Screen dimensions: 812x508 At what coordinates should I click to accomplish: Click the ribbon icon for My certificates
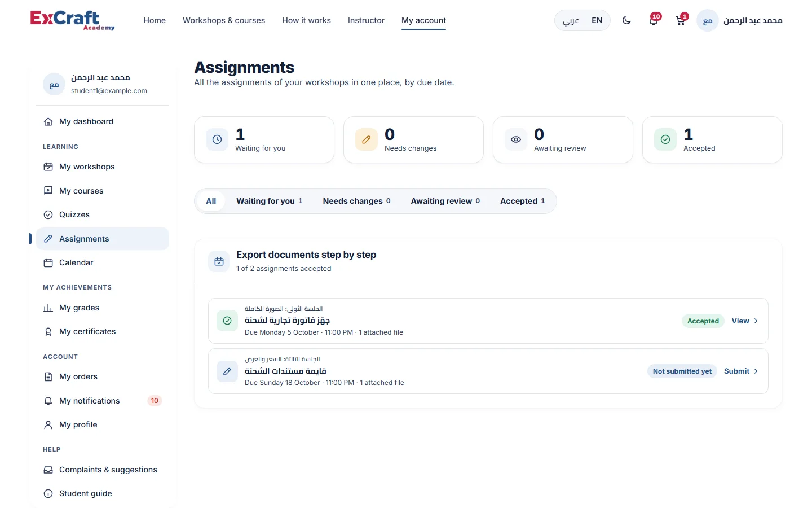48,332
